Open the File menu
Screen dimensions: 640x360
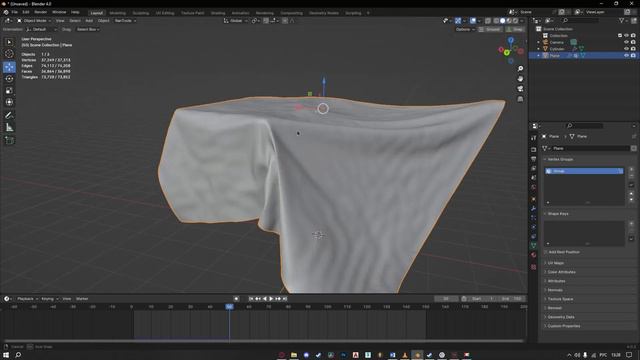[x=14, y=12]
